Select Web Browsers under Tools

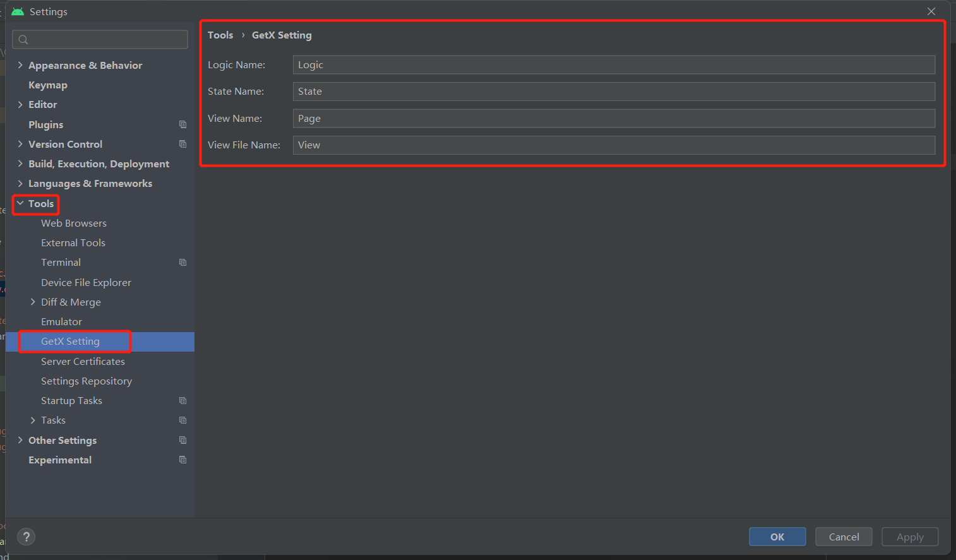pyautogui.click(x=74, y=223)
